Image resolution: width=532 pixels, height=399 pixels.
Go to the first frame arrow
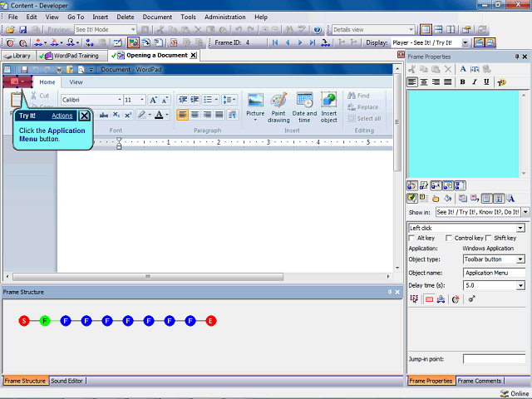[275, 42]
